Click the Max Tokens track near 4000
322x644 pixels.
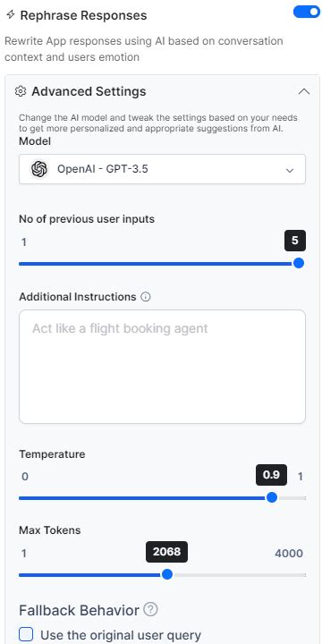click(302, 575)
